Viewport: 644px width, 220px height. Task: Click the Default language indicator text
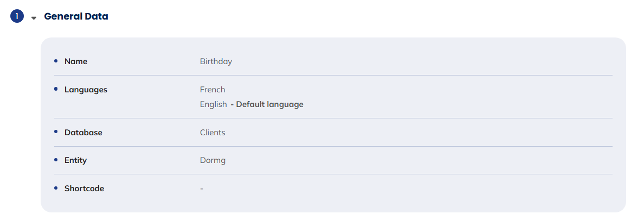click(x=267, y=104)
